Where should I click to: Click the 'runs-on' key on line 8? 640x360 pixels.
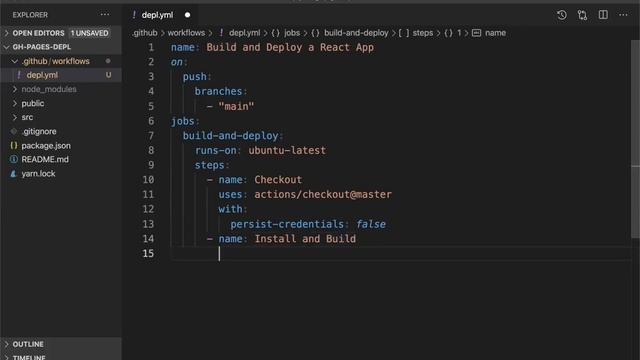click(216, 151)
